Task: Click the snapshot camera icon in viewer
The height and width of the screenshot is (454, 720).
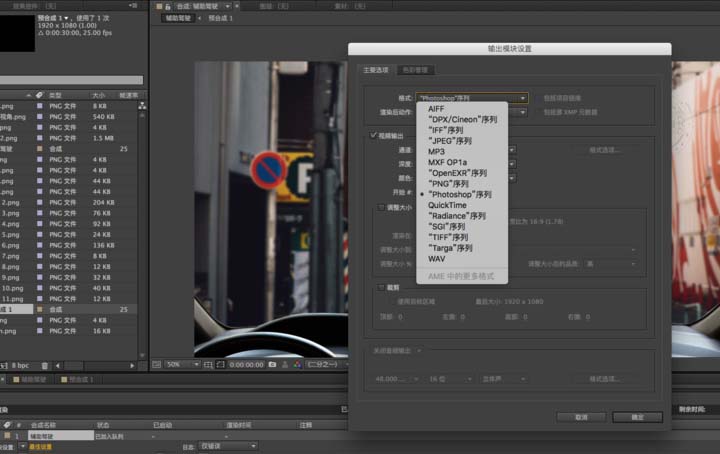Action: (272, 365)
